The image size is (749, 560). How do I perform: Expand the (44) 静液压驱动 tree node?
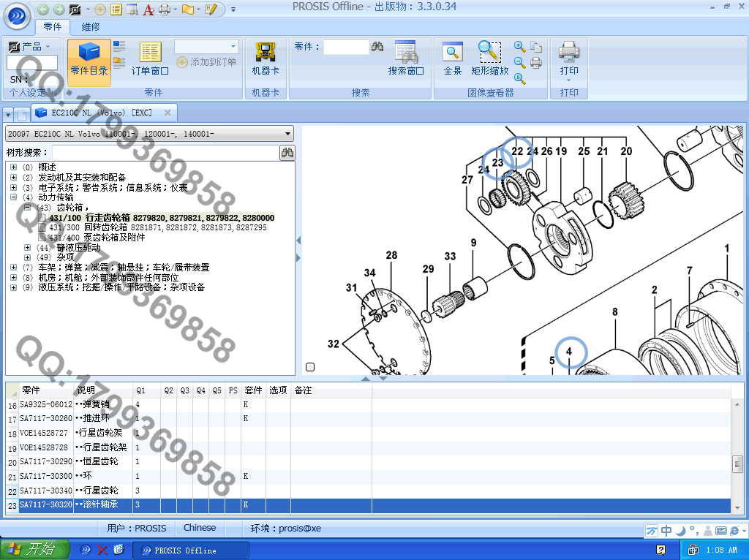tap(27, 248)
